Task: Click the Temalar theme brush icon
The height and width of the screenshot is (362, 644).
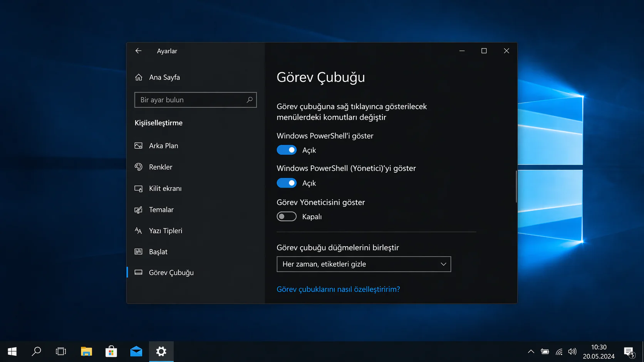Action: click(x=139, y=210)
